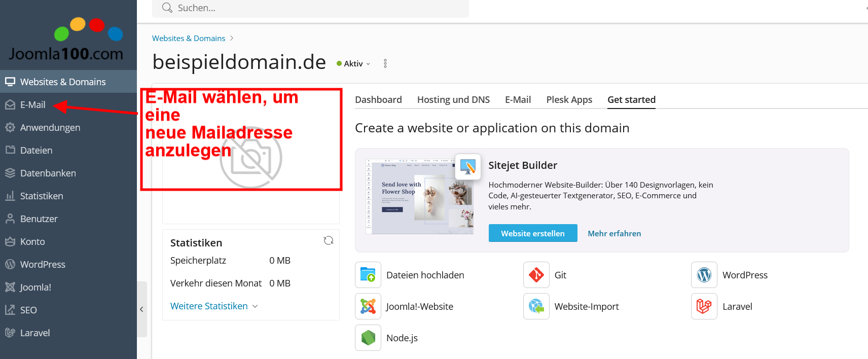Refresh statistics with the reload icon
Viewport: 868px width, 359px height.
pyautogui.click(x=329, y=240)
